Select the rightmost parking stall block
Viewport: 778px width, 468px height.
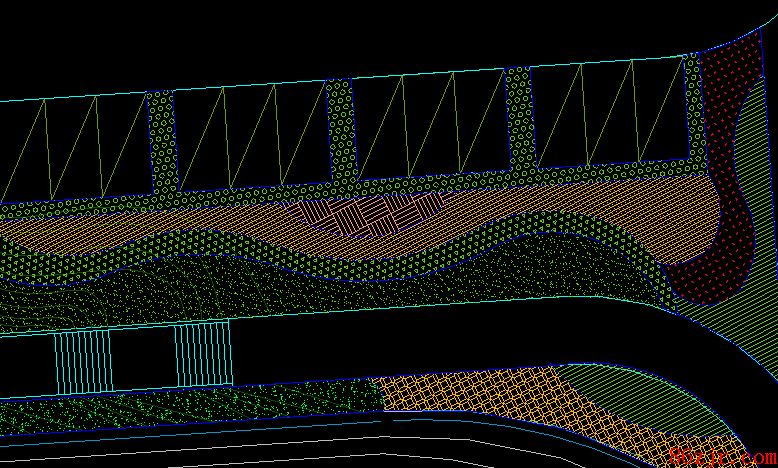(608, 113)
